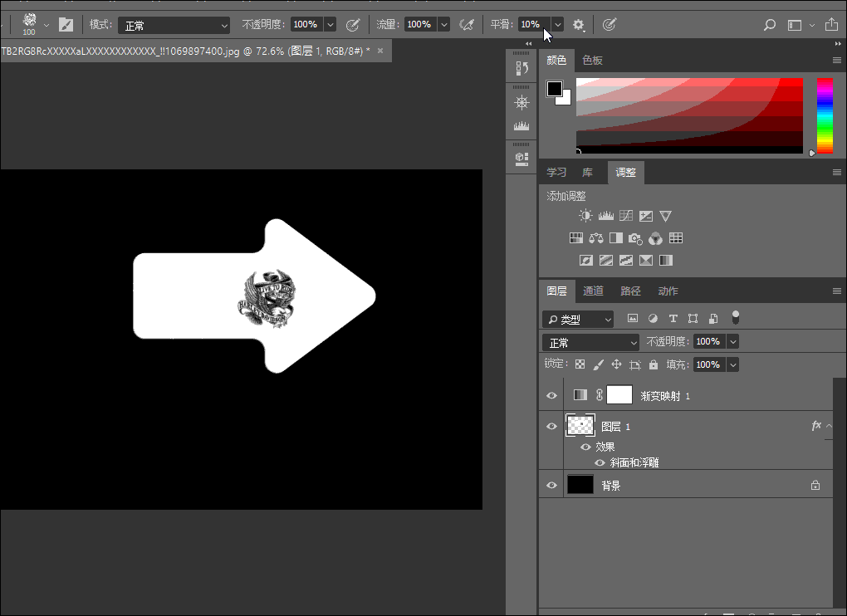Hide the 渐变映射 1 layer
The image size is (847, 616).
click(551, 396)
